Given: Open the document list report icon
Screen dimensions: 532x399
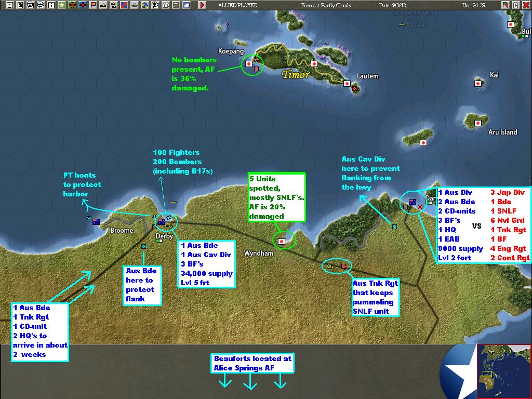Looking at the screenshot, I should [x=20, y=5].
